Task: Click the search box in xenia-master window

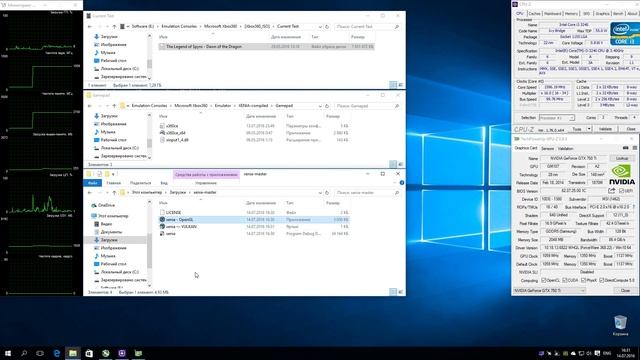Action: 367,193
